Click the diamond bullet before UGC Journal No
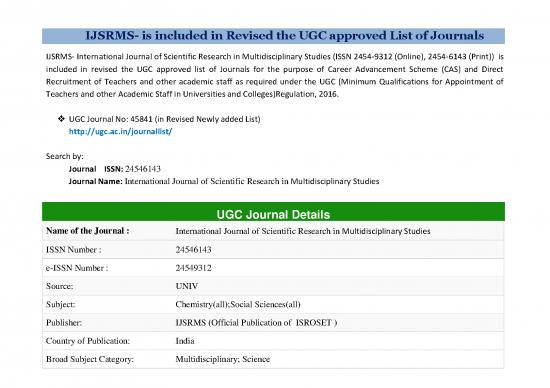The width and height of the screenshot is (550, 388). pyautogui.click(x=61, y=119)
